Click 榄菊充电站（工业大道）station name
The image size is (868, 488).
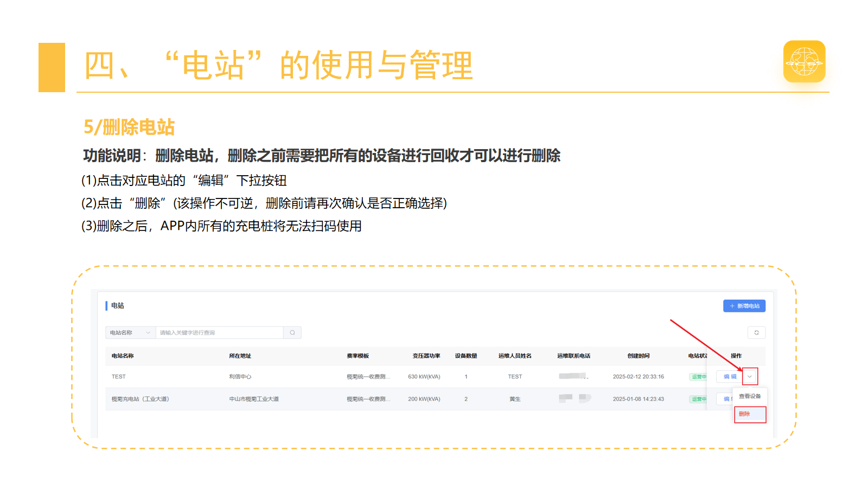(x=140, y=399)
